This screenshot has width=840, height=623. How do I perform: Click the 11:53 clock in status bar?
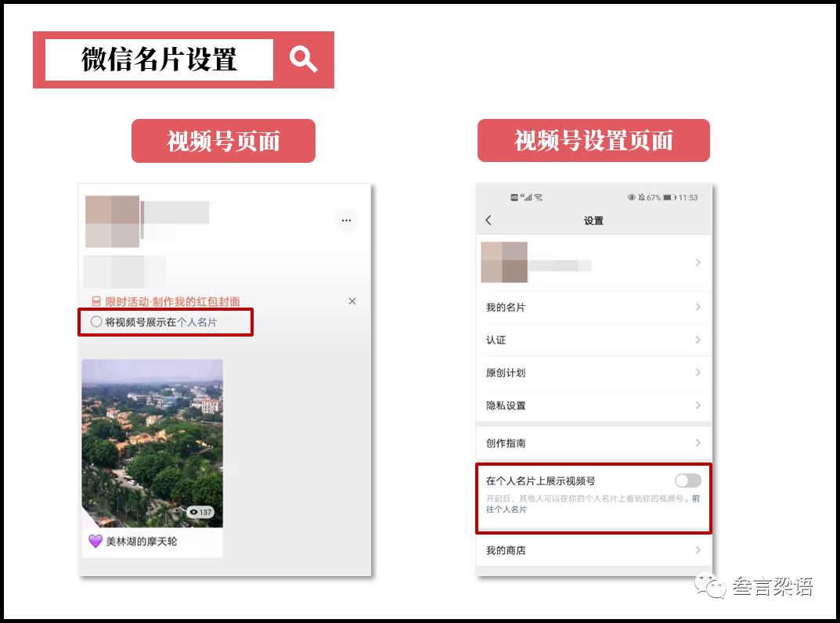click(688, 198)
